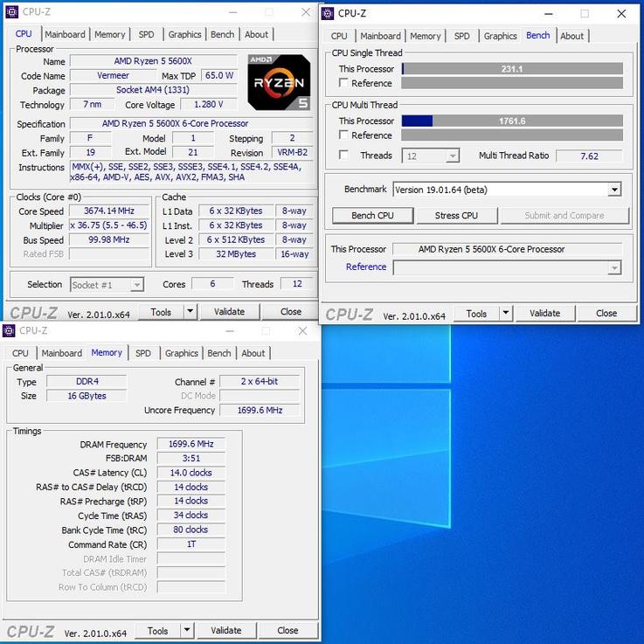Open Tools dropdown arrow in Memory window
Viewport: 644px width, 644px height.
pyautogui.click(x=187, y=630)
